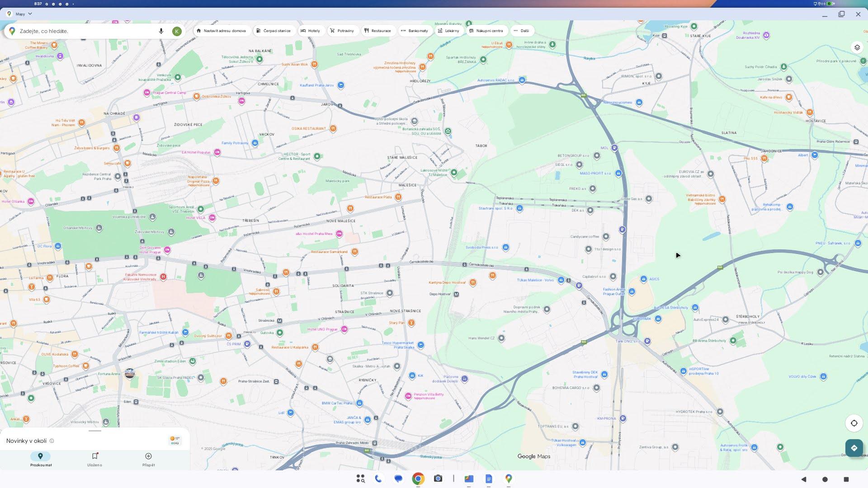
Task: Filter by Čerpací stanice chip
Action: pyautogui.click(x=274, y=31)
